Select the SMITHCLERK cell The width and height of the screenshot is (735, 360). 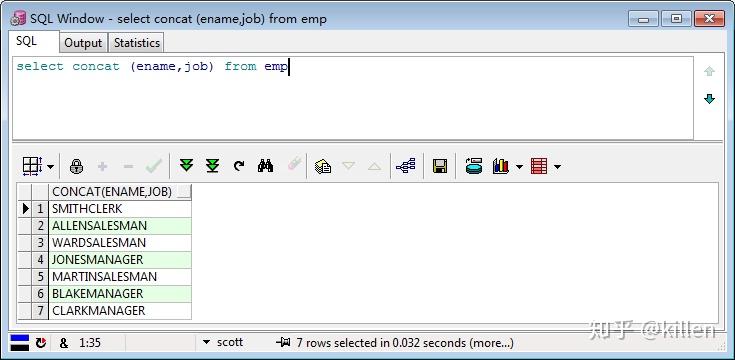(120, 209)
